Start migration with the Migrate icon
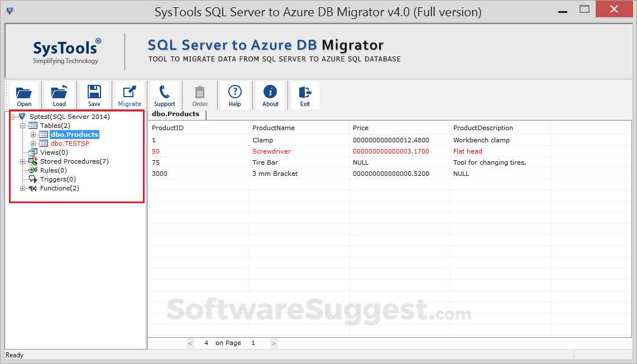The height and width of the screenshot is (364, 637). coord(130,94)
